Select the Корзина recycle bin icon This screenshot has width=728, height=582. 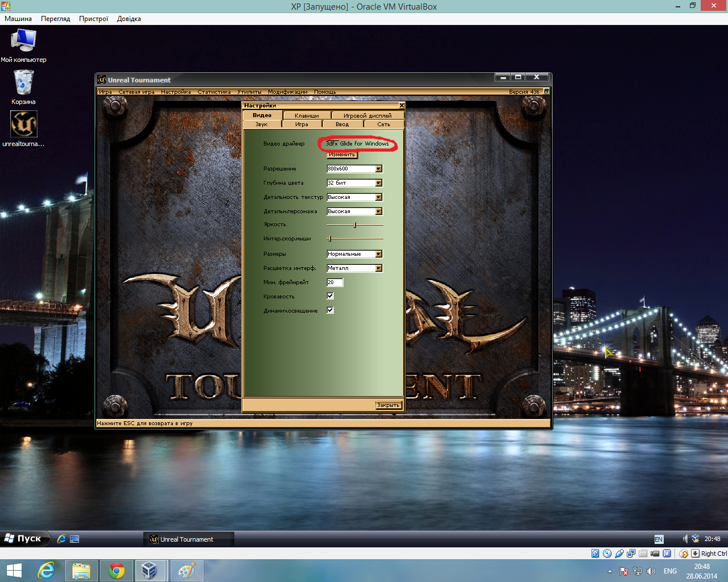pyautogui.click(x=23, y=87)
